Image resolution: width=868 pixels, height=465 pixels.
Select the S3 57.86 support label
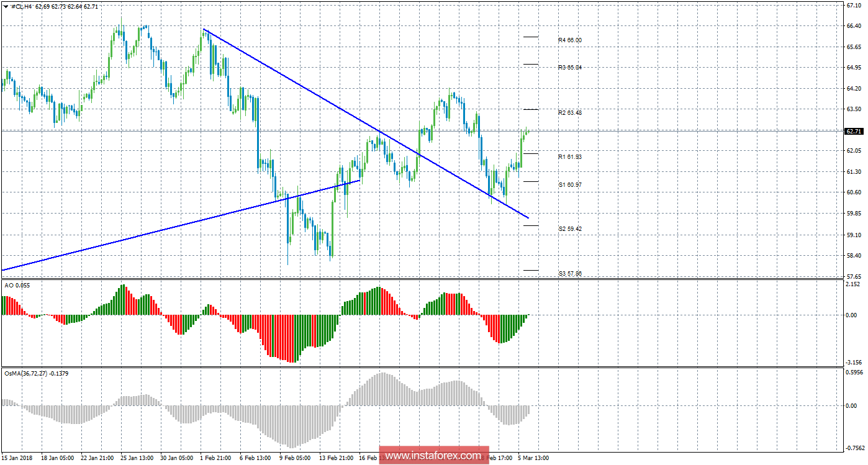tap(569, 273)
